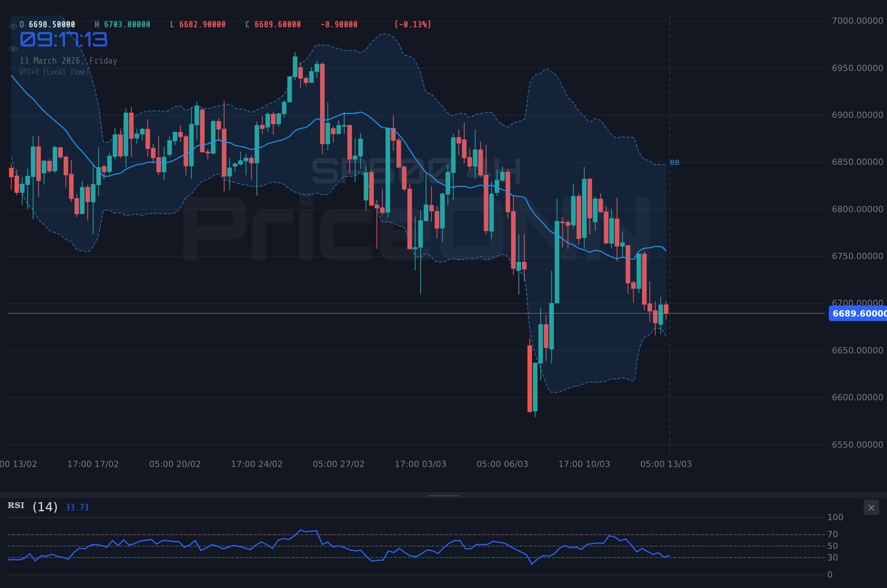Toggle the OHLC legend visibility eye icon
Viewport: 887px width, 588px height.
pos(13,26)
